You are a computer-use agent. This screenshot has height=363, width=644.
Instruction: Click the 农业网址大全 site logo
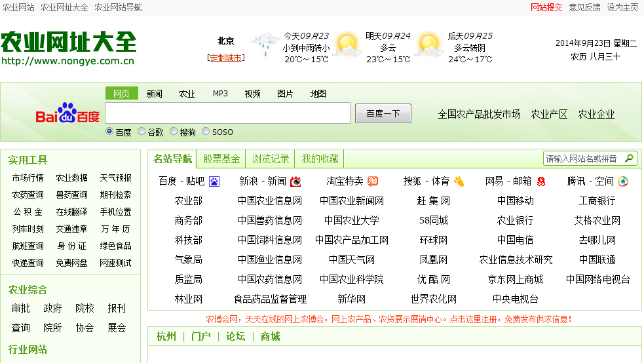pyautogui.click(x=68, y=48)
